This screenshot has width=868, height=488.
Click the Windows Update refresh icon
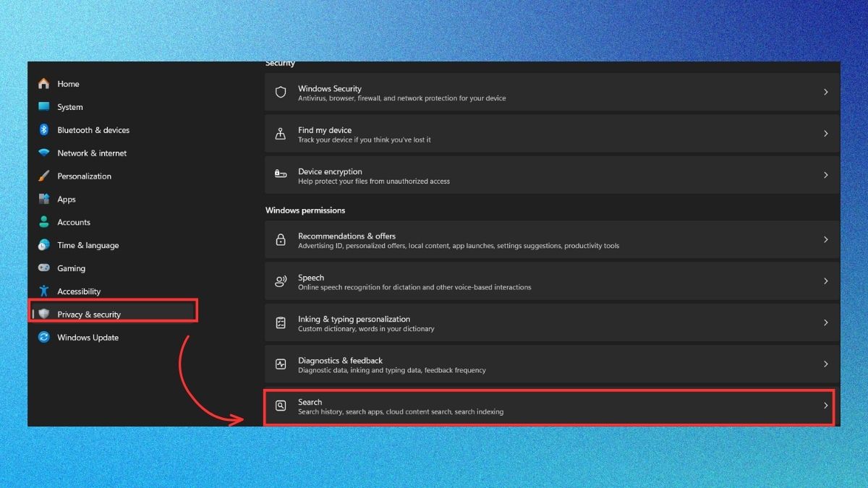44,338
